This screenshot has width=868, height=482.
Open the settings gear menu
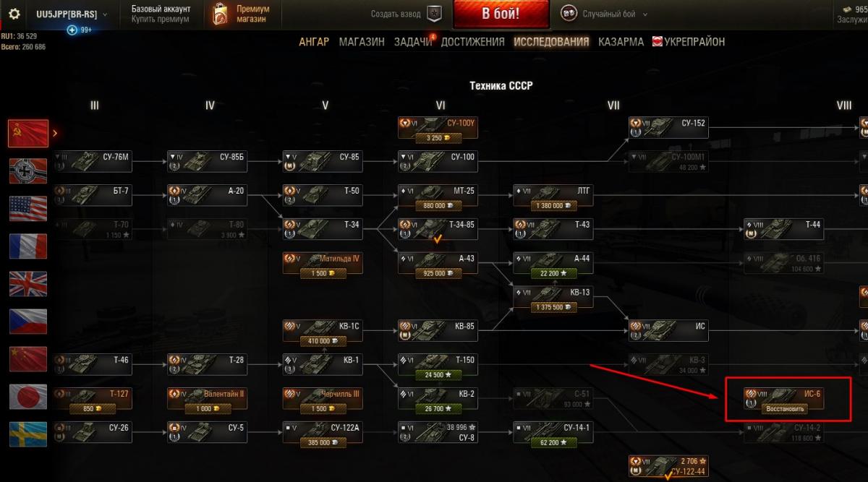coord(14,14)
